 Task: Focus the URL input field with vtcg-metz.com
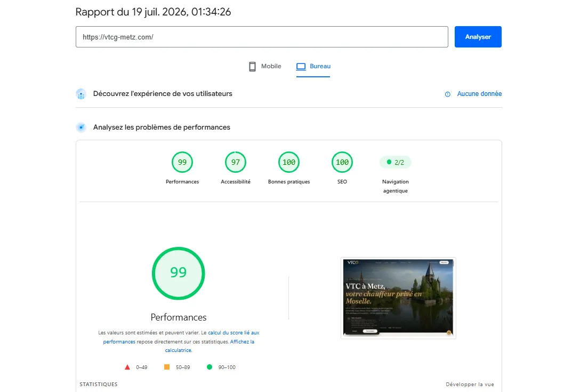pyautogui.click(x=262, y=37)
